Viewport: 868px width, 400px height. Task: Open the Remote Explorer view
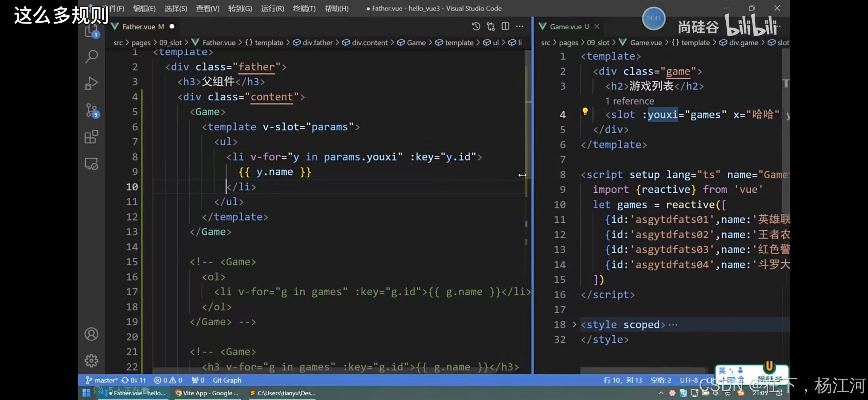click(91, 164)
